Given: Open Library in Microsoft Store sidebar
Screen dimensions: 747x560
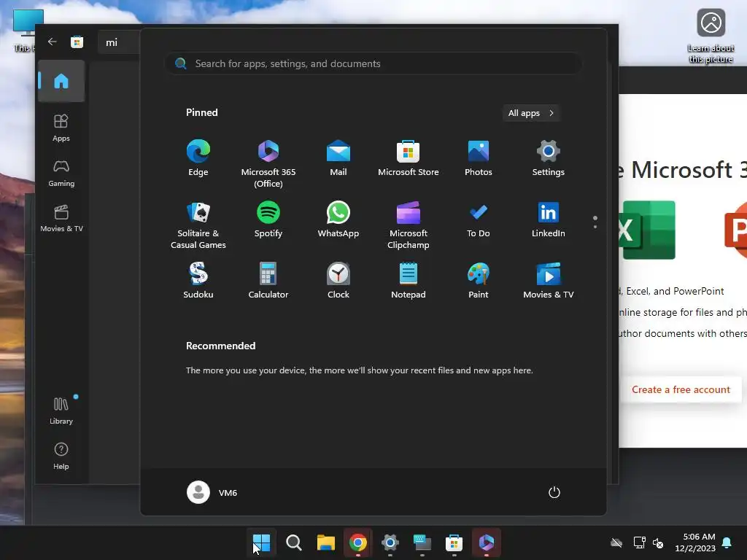Looking at the screenshot, I should pyautogui.click(x=61, y=411).
